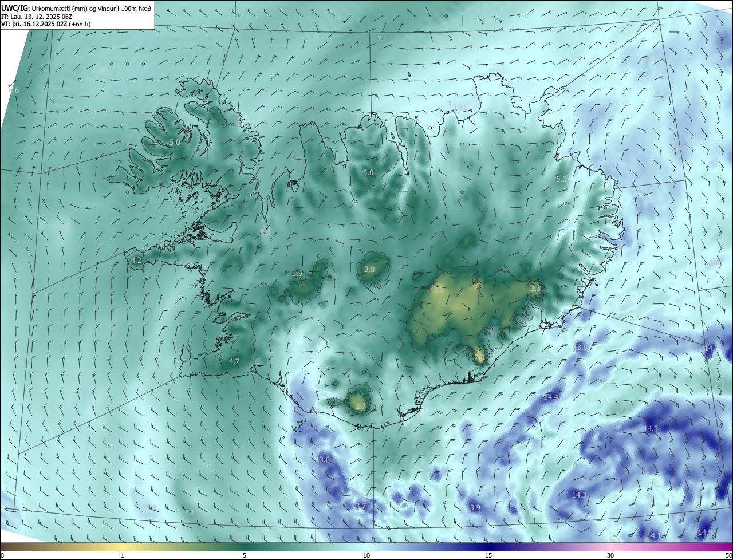Click the '14.9' value near the color bar

pyautogui.click(x=706, y=533)
